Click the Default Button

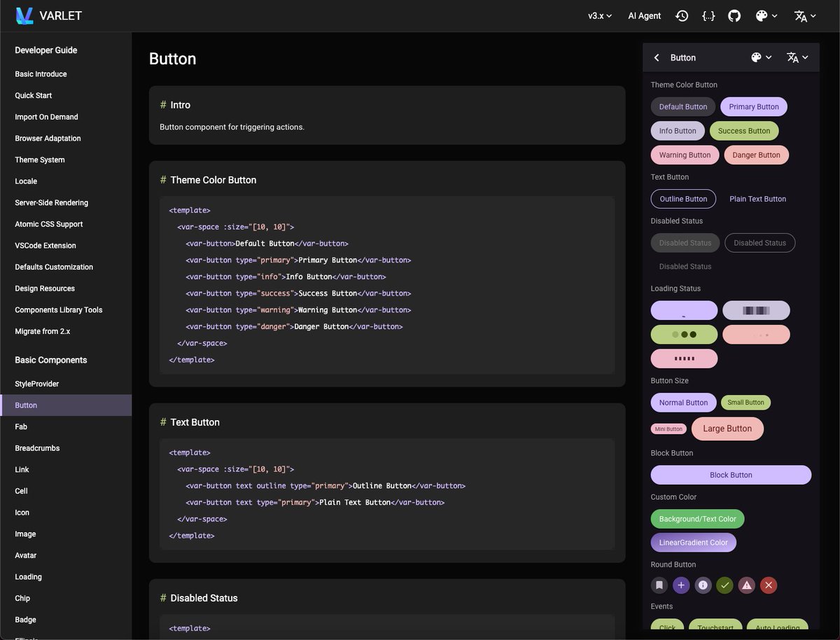(683, 106)
